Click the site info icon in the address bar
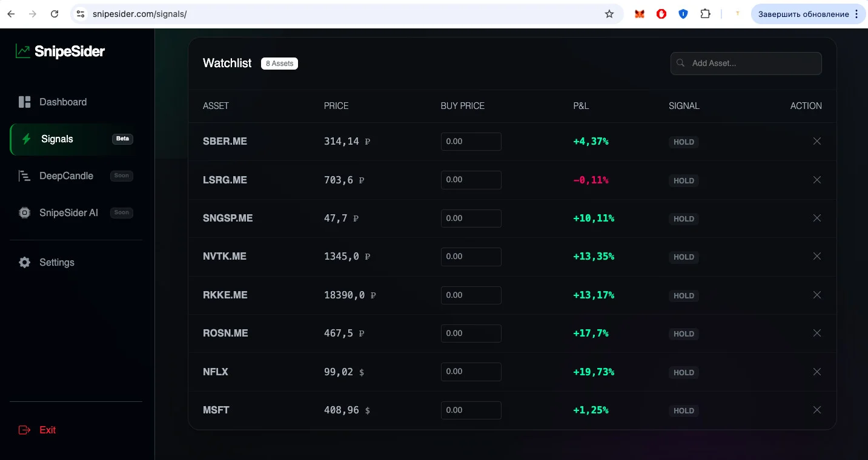This screenshot has width=868, height=460. (80, 14)
